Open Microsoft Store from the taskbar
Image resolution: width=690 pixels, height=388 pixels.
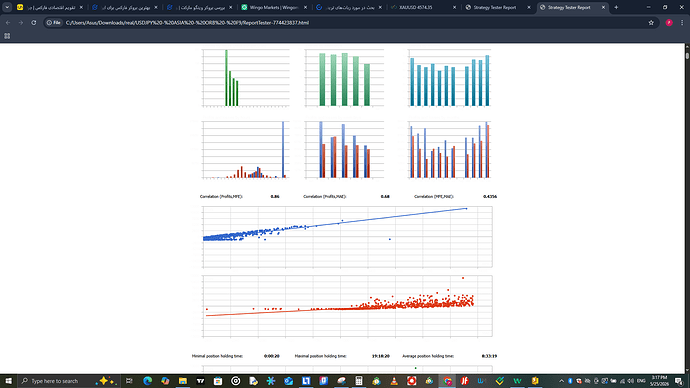[218, 381]
